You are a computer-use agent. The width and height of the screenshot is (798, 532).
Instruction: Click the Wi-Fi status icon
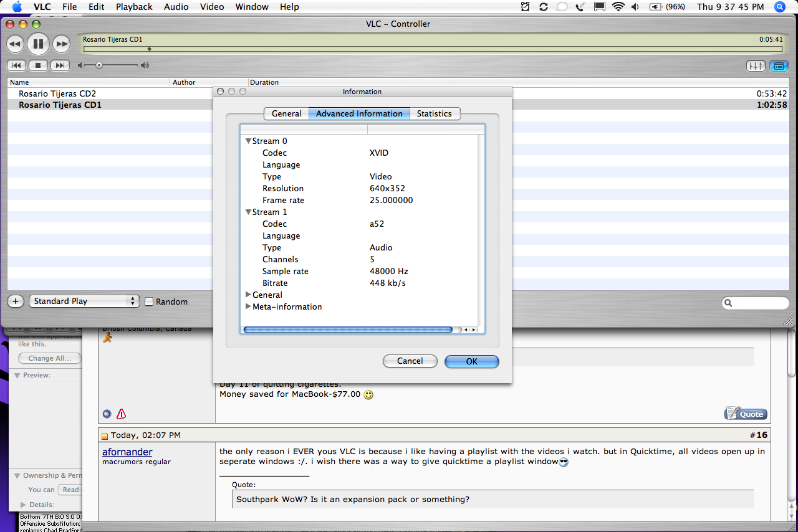click(x=618, y=7)
